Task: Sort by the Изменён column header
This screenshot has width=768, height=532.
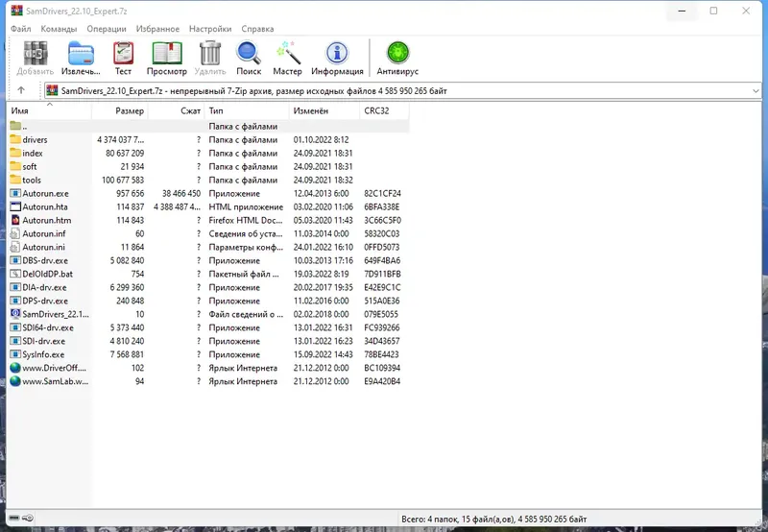Action: click(x=324, y=110)
